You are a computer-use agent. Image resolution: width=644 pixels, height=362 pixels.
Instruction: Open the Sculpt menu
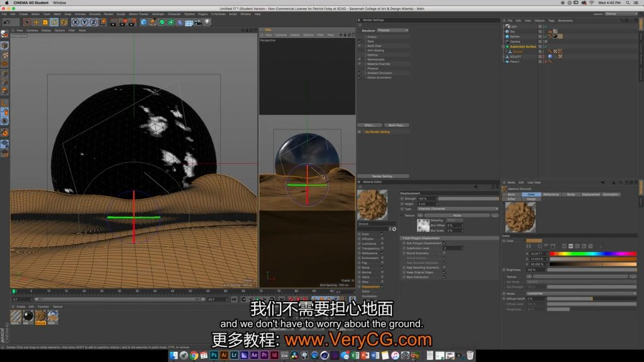click(x=121, y=14)
